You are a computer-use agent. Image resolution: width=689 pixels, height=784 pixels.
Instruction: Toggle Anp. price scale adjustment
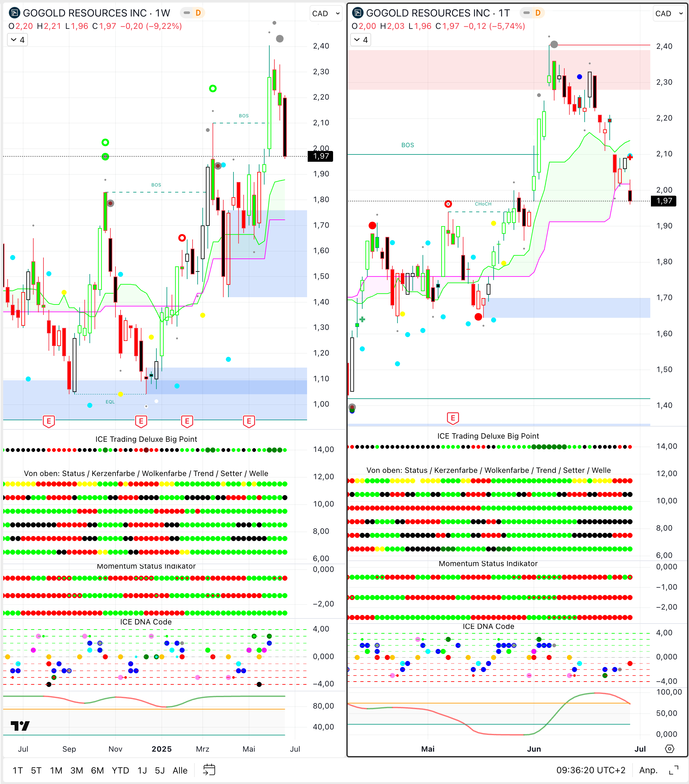[x=648, y=770]
